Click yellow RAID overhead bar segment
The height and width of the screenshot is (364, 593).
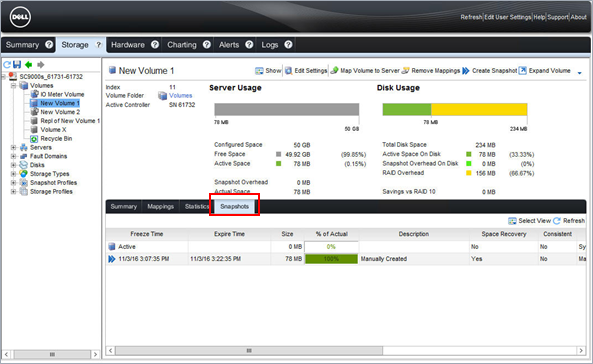(479, 109)
